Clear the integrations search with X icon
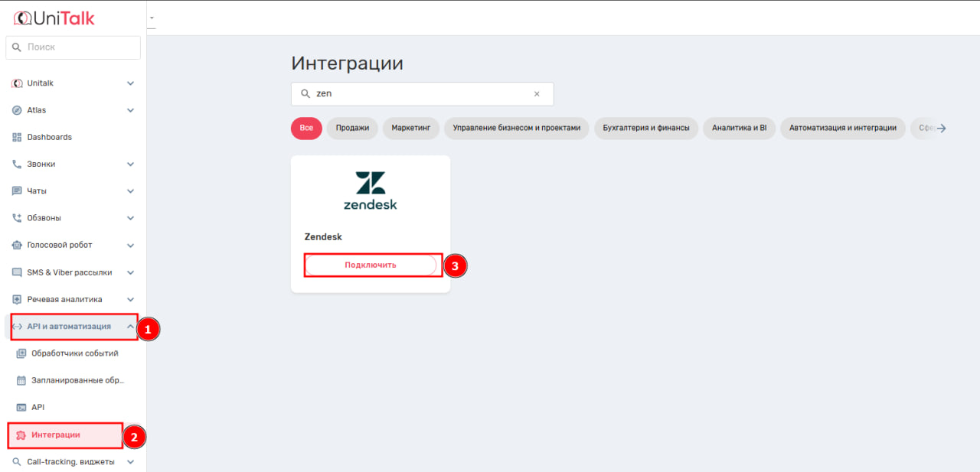The image size is (980, 472). pos(537,94)
